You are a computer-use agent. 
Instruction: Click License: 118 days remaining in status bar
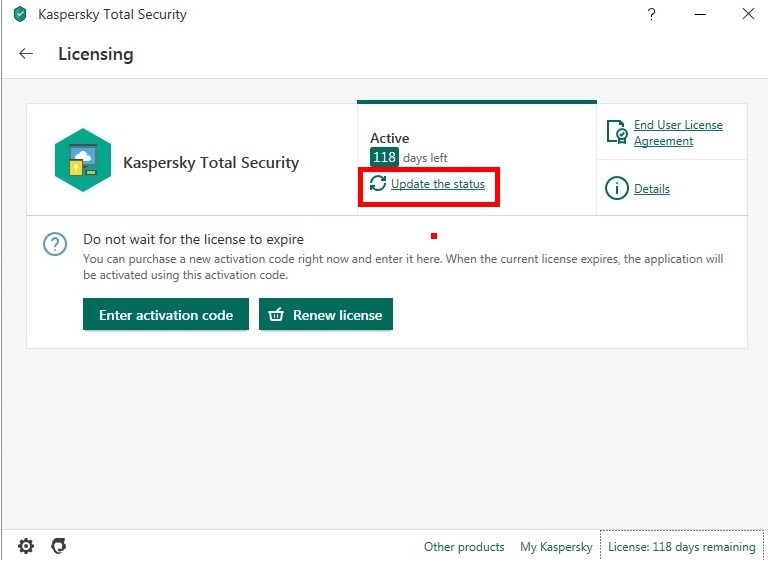[682, 547]
